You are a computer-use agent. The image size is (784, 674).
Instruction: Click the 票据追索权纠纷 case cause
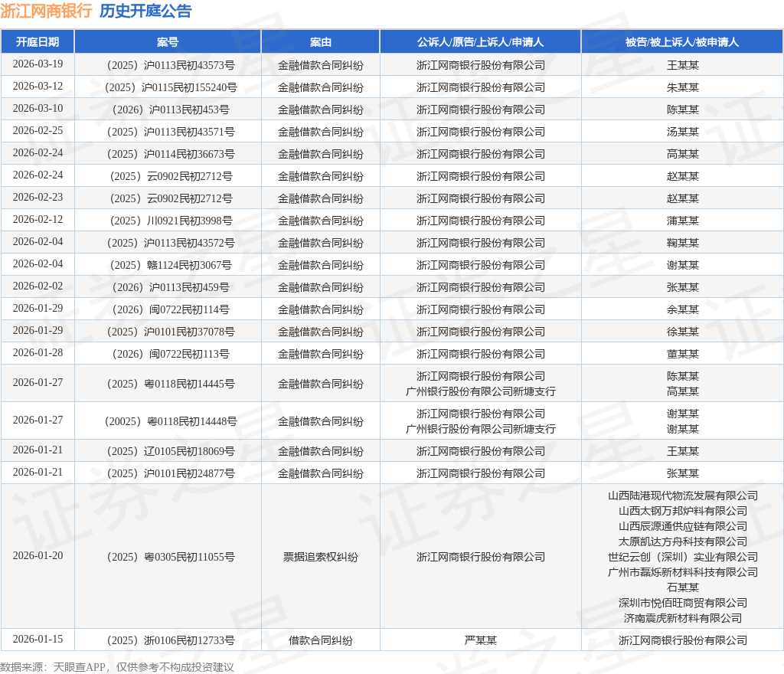(x=321, y=557)
